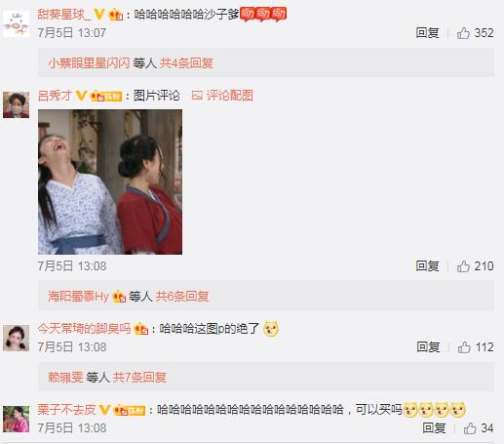The height and width of the screenshot is (444, 504).
Task: Click thumbs-up icon beside 34 likes
Action: coord(470,428)
